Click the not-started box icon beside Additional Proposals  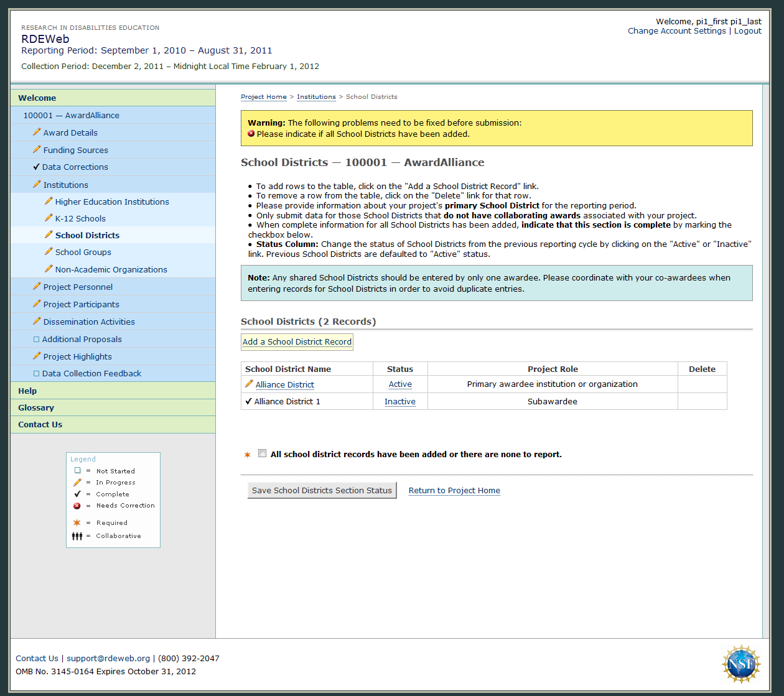pyautogui.click(x=36, y=339)
